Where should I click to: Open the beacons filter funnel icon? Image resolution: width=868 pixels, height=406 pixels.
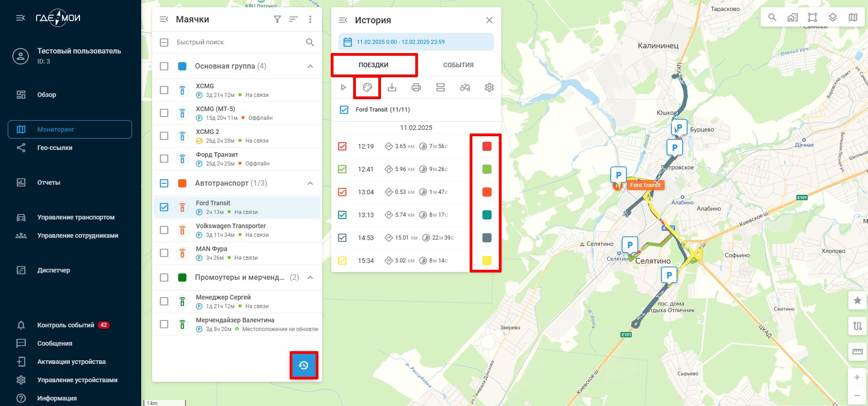[277, 19]
